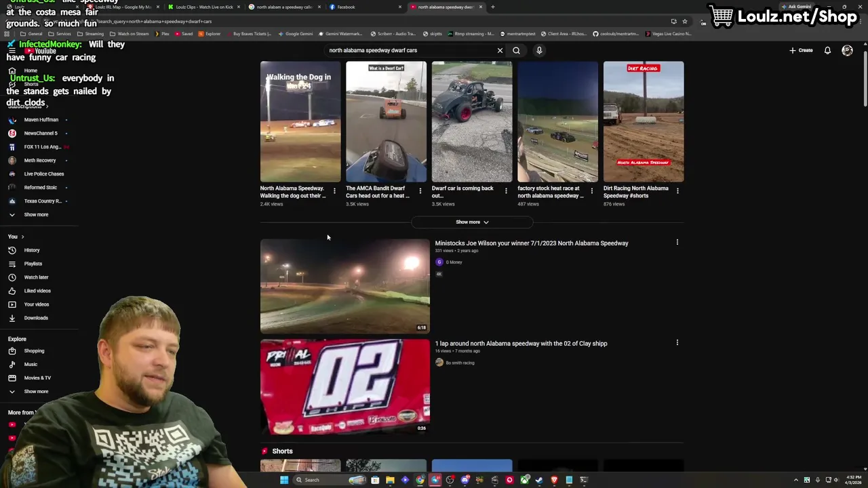The height and width of the screenshot is (488, 868).
Task: Open the YouTube account avatar menu
Action: [847, 50]
